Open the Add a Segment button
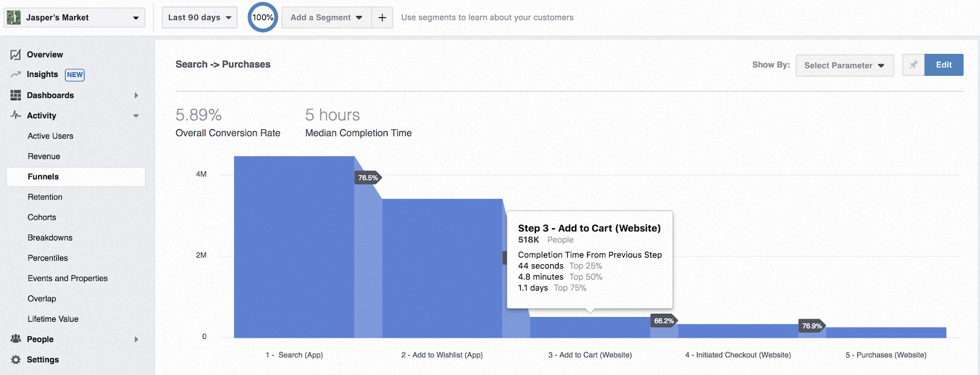 (x=326, y=18)
